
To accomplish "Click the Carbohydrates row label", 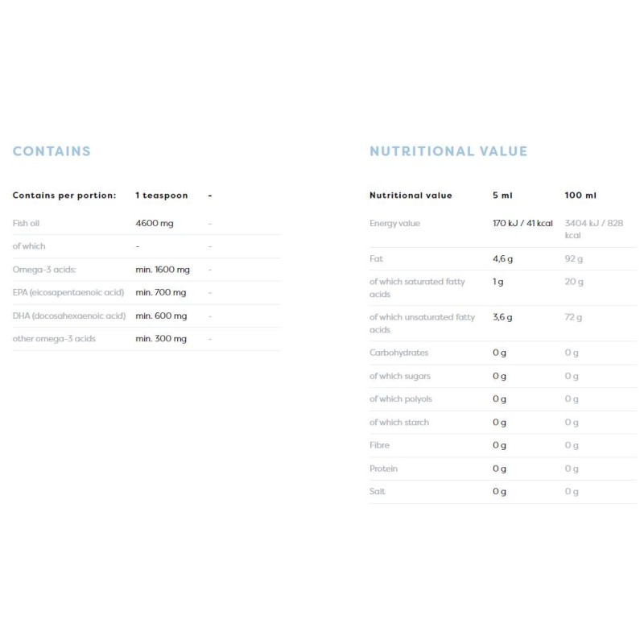I will (398, 353).
